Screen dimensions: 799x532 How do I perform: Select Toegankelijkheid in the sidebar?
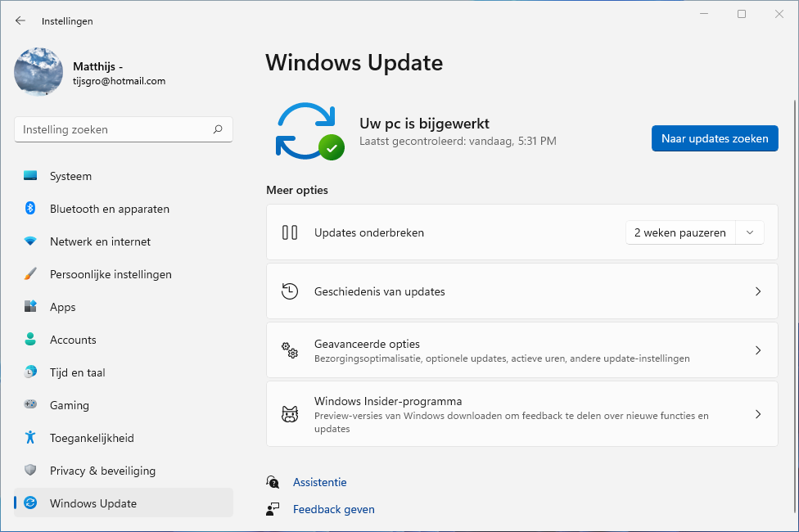[x=93, y=438]
